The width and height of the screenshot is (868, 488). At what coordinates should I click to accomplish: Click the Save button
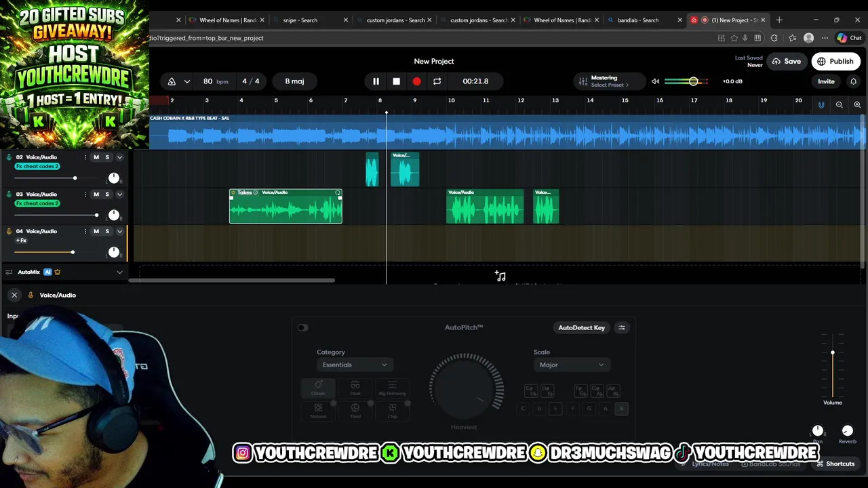(786, 61)
